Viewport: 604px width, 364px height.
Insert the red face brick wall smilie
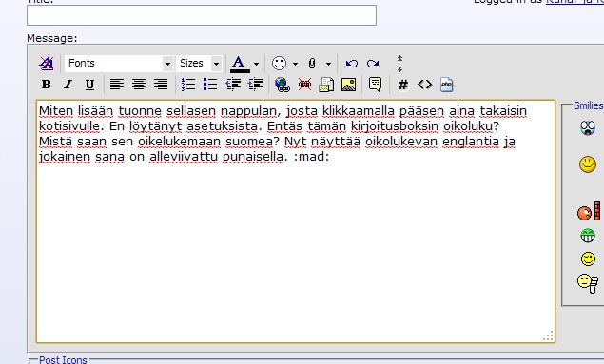[589, 212]
